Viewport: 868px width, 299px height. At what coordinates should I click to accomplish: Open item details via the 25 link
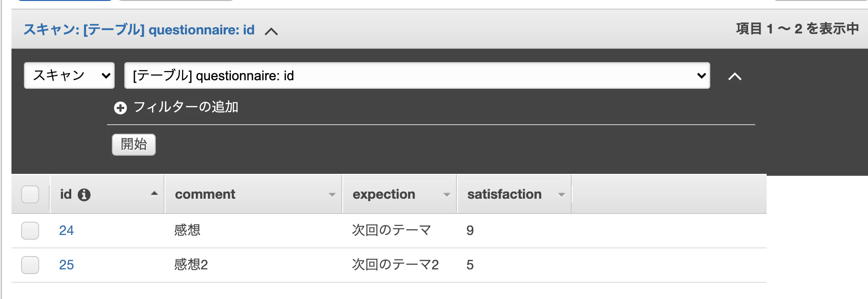(x=66, y=265)
